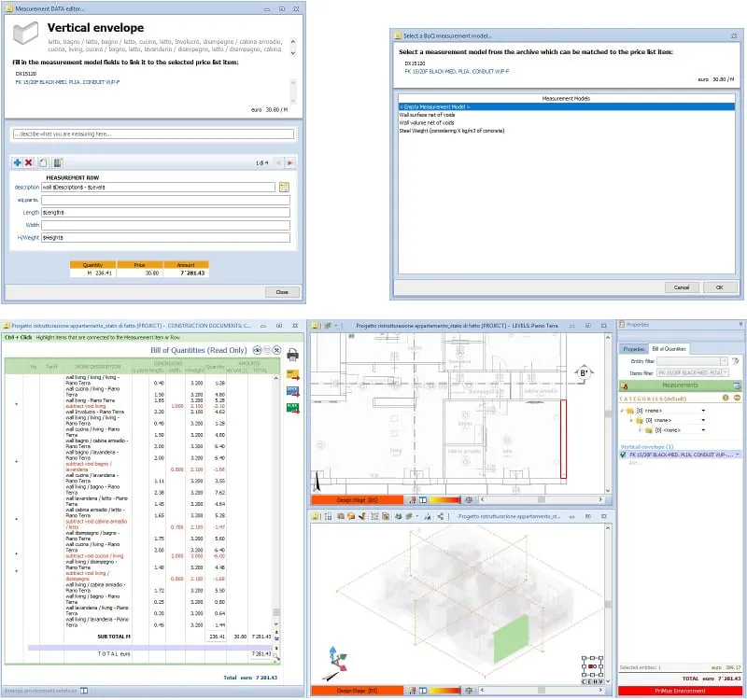Open the Entity filter dropdown
This screenshot has height=700, width=747.
coord(725,361)
